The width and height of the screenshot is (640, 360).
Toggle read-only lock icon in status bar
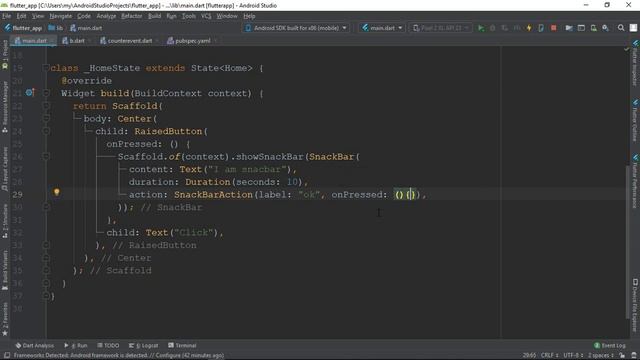point(622,355)
